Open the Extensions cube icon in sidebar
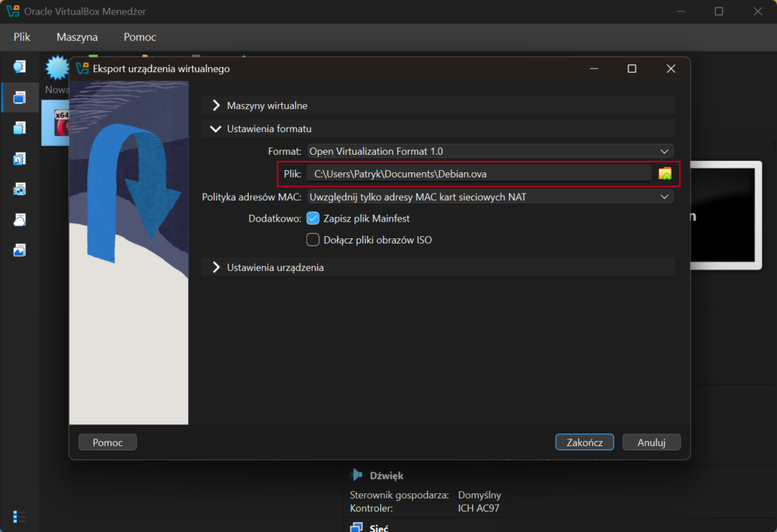 click(x=20, y=128)
